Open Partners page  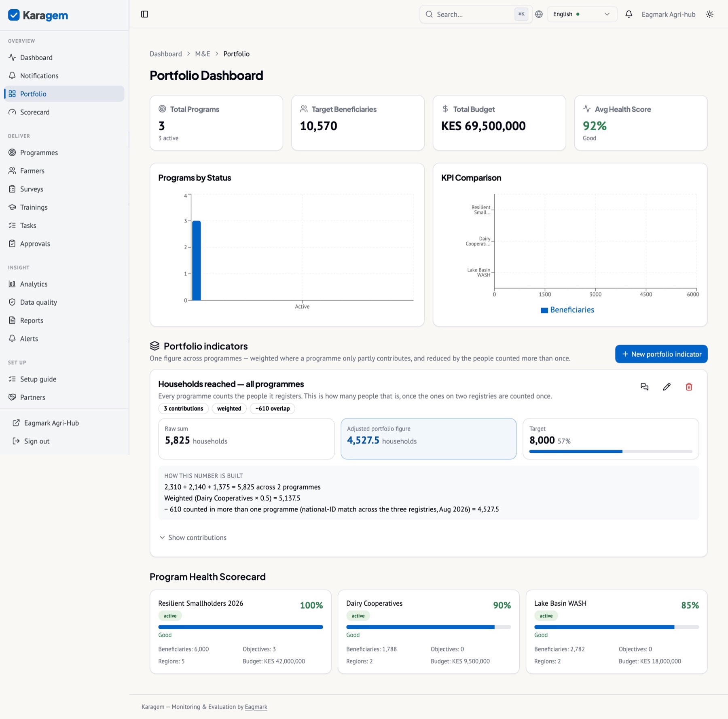click(x=64, y=397)
